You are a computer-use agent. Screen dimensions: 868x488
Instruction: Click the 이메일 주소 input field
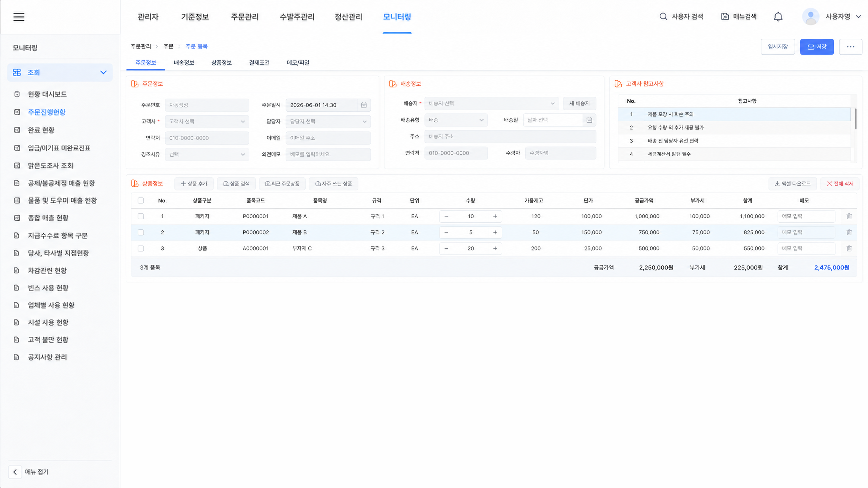[328, 138]
